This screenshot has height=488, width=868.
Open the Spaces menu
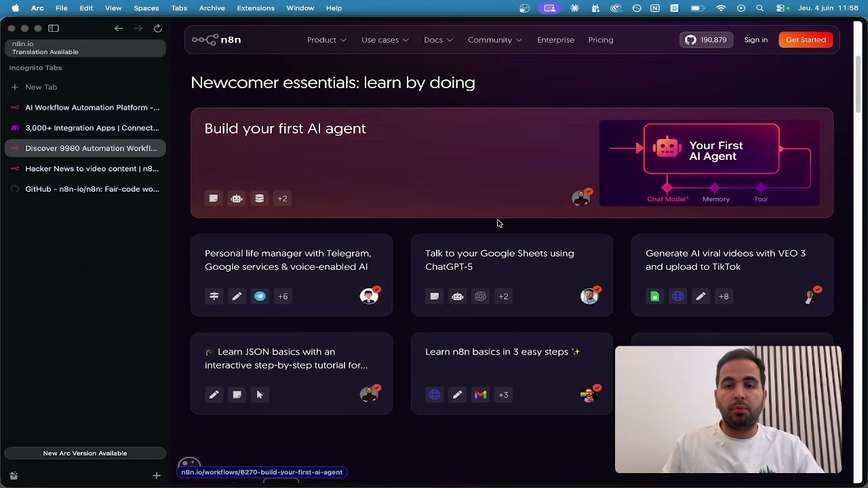pos(146,8)
